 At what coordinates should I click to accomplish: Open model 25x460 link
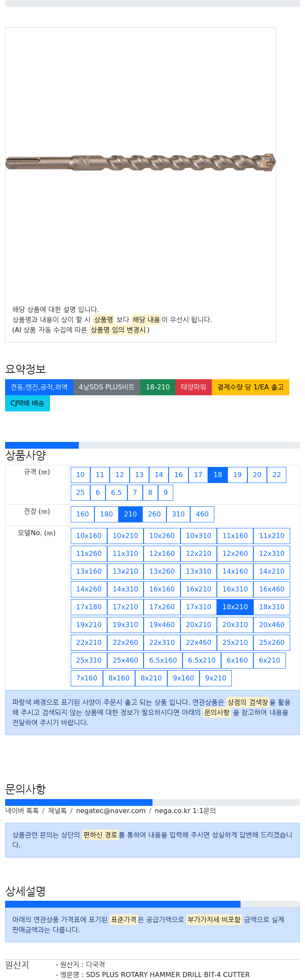(x=125, y=661)
